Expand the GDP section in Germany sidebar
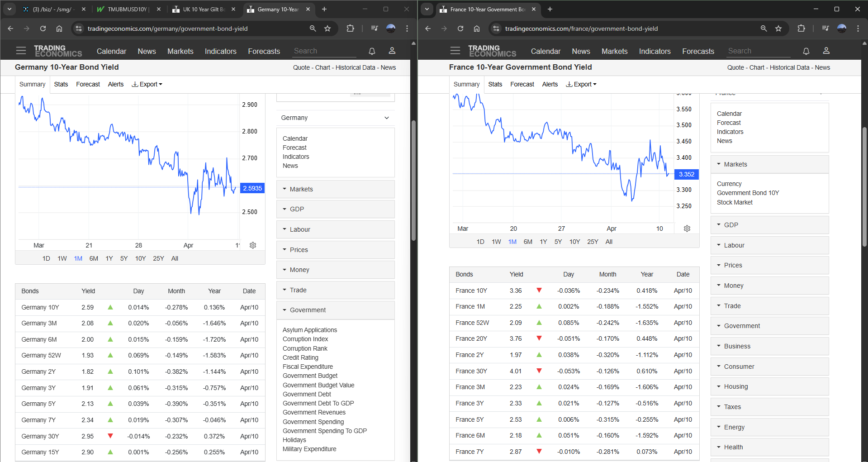Screen dimensions: 868x462 coord(335,209)
